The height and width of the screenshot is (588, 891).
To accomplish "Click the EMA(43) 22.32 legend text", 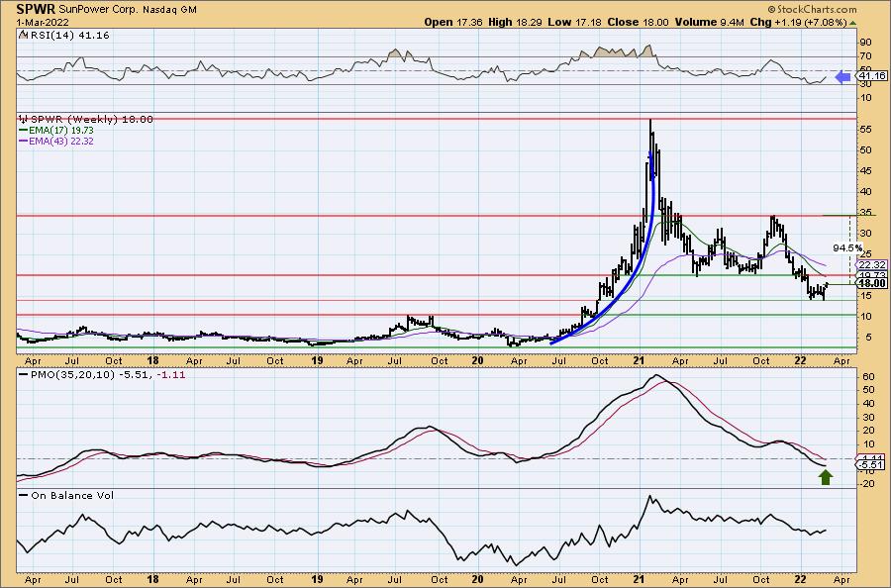I will pos(61,141).
